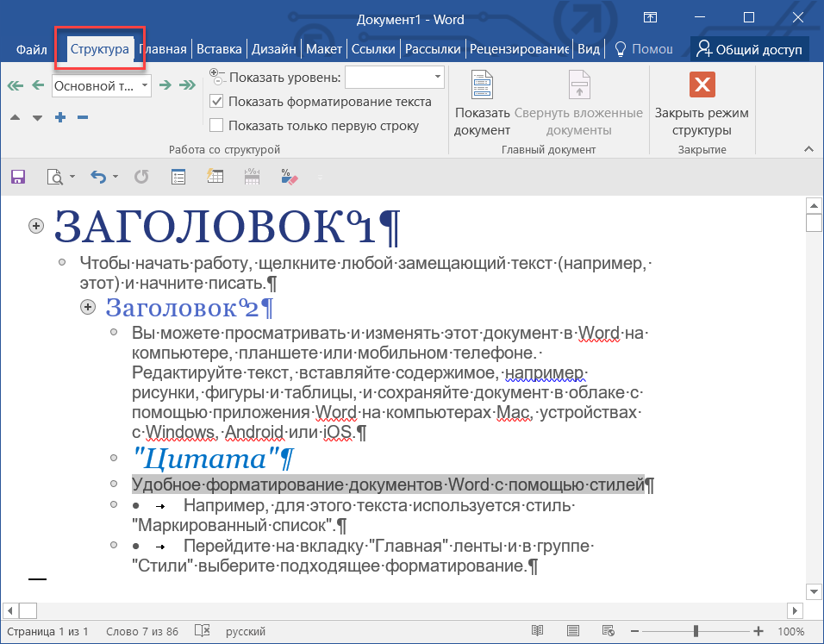This screenshot has height=644, width=824.
Task: Switch to the Структура tab
Action: click(99, 49)
